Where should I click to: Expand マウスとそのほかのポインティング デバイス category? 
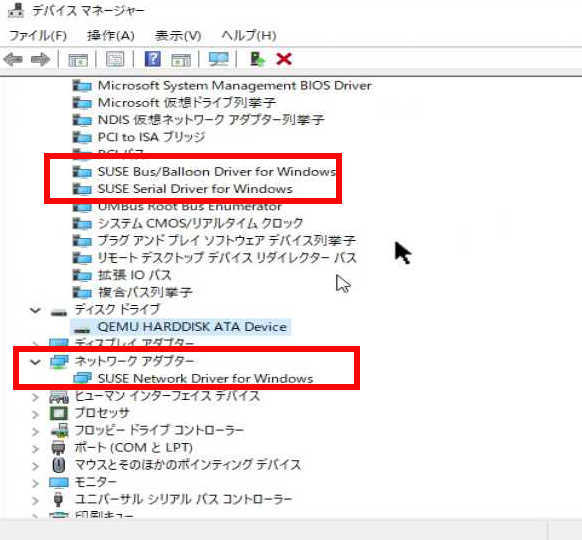click(35, 465)
